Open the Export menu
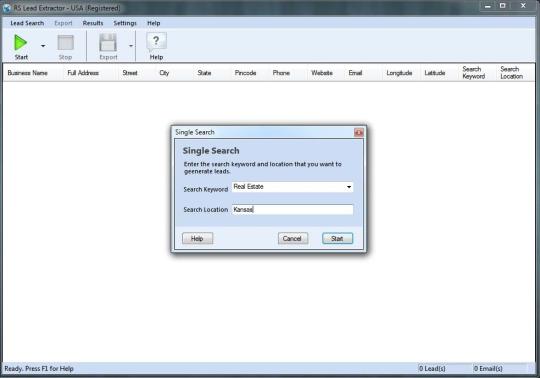 pyautogui.click(x=63, y=23)
